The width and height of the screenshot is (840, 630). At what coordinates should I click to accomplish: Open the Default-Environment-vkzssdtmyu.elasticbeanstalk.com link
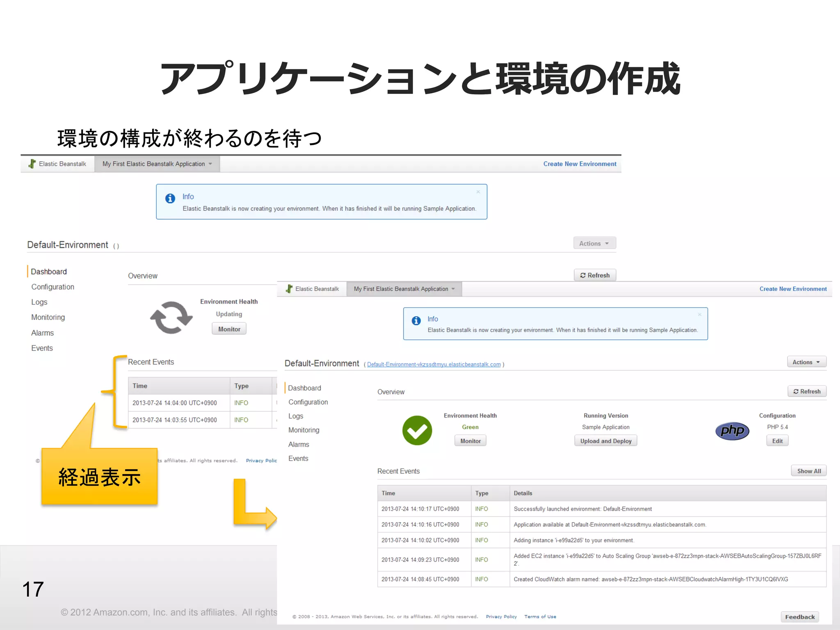click(434, 364)
